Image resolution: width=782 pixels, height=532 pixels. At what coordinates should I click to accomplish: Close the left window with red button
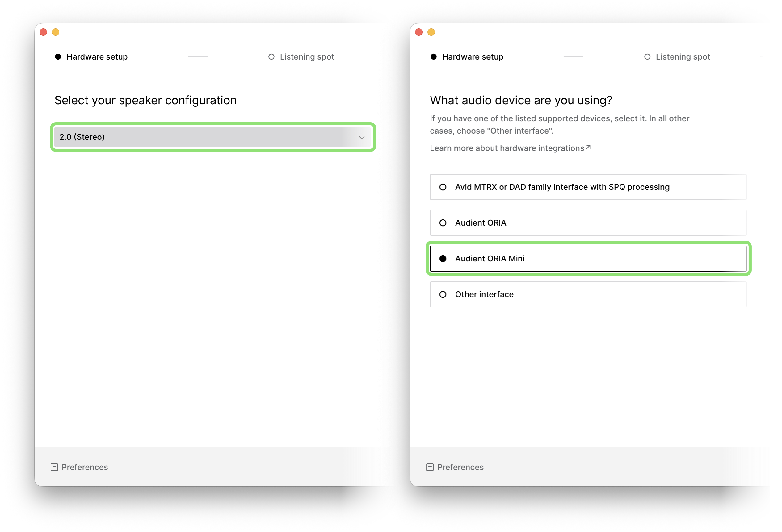[43, 32]
